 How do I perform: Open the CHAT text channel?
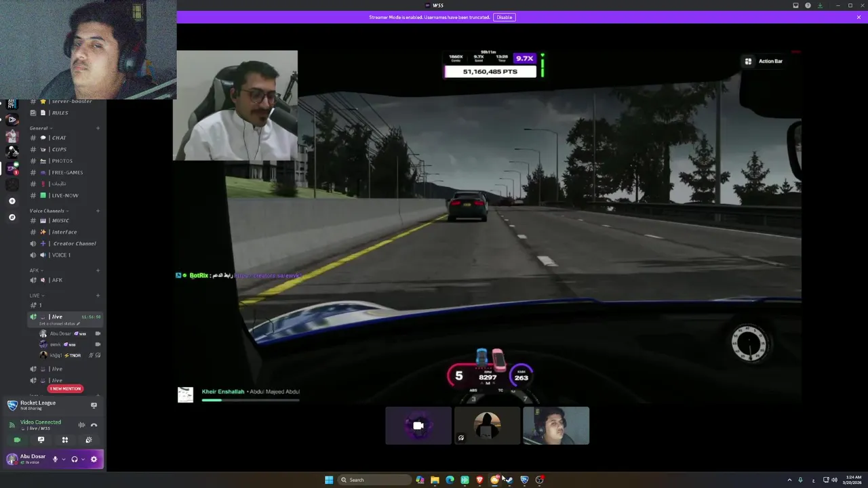click(x=64, y=138)
